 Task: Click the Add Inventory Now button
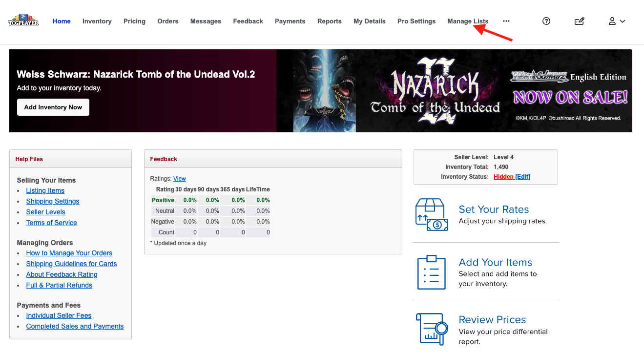click(53, 107)
